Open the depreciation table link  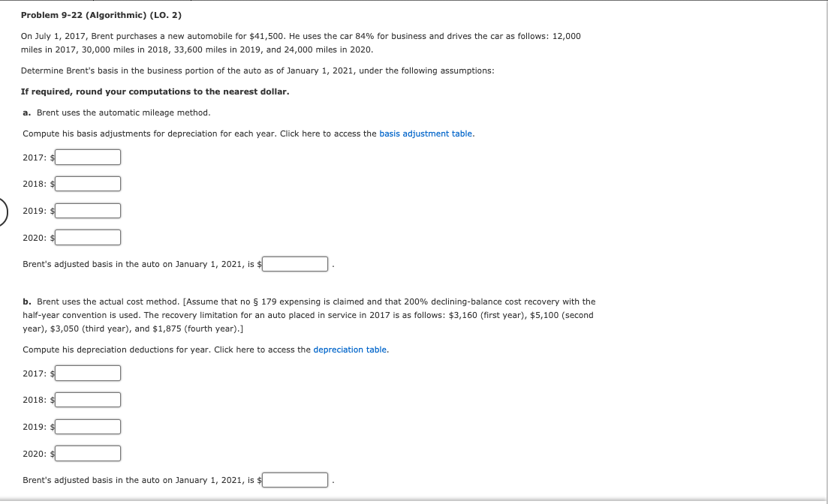[x=349, y=349]
